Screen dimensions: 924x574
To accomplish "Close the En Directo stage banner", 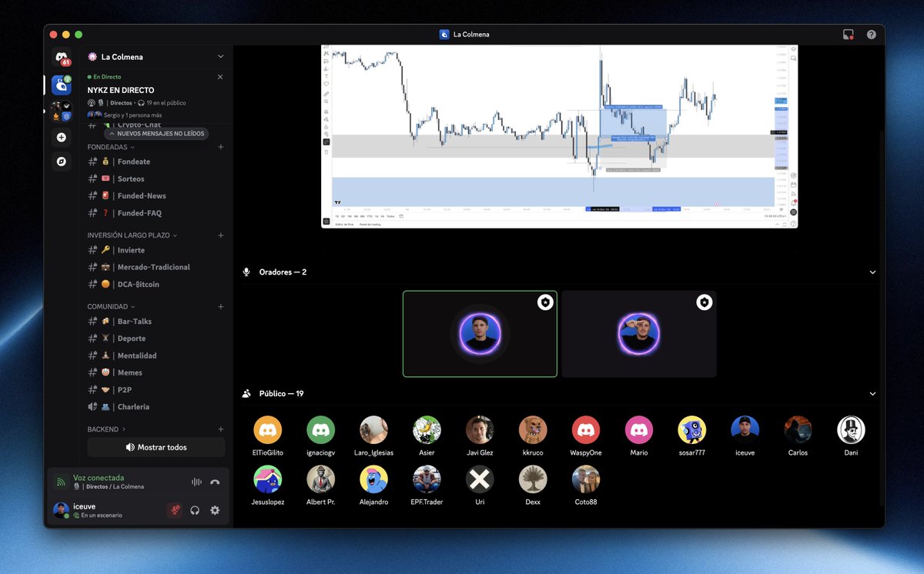I will point(220,77).
